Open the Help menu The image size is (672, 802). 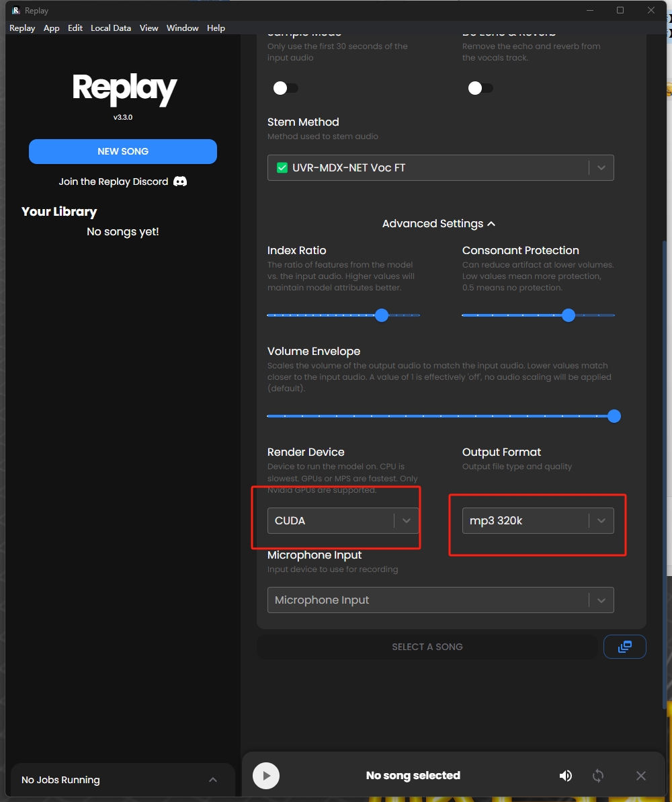click(x=216, y=28)
